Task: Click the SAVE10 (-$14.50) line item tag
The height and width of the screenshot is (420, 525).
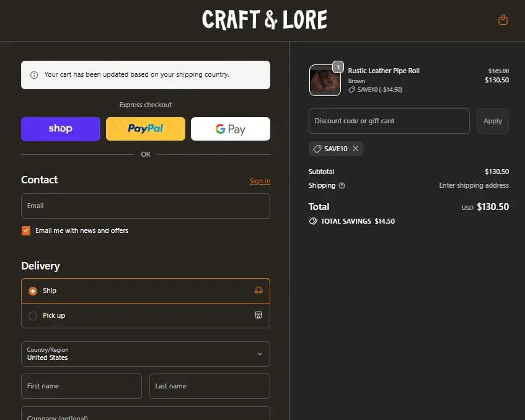Action: coord(376,90)
